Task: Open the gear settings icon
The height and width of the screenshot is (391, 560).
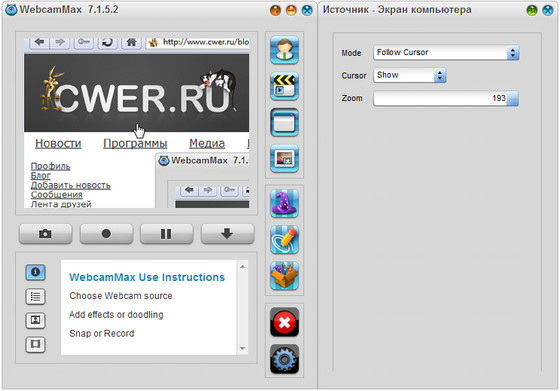Action: pos(284,359)
